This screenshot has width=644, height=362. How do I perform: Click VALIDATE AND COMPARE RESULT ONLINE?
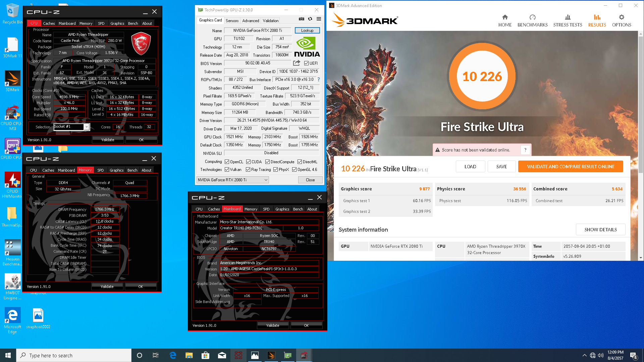pyautogui.click(x=571, y=167)
